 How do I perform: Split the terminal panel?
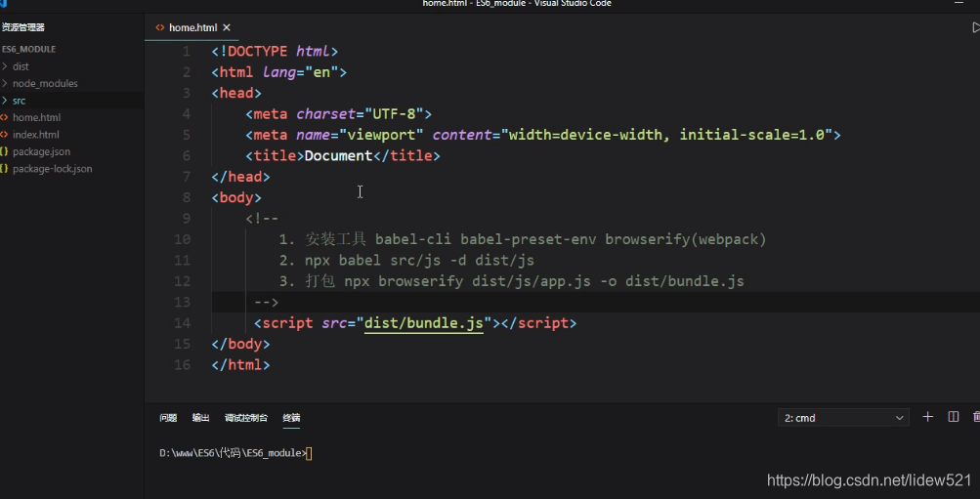(x=953, y=417)
